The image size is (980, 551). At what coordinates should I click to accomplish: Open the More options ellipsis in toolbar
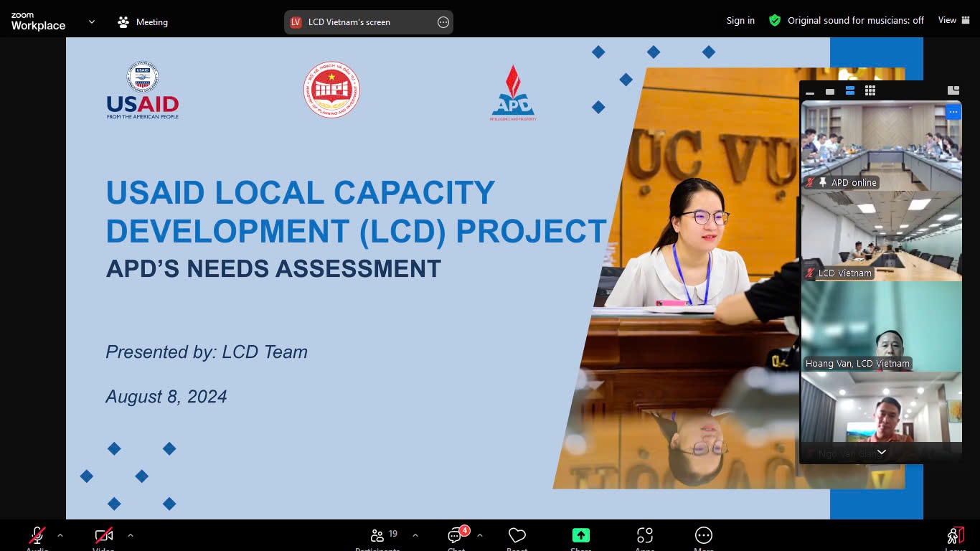coord(703,536)
